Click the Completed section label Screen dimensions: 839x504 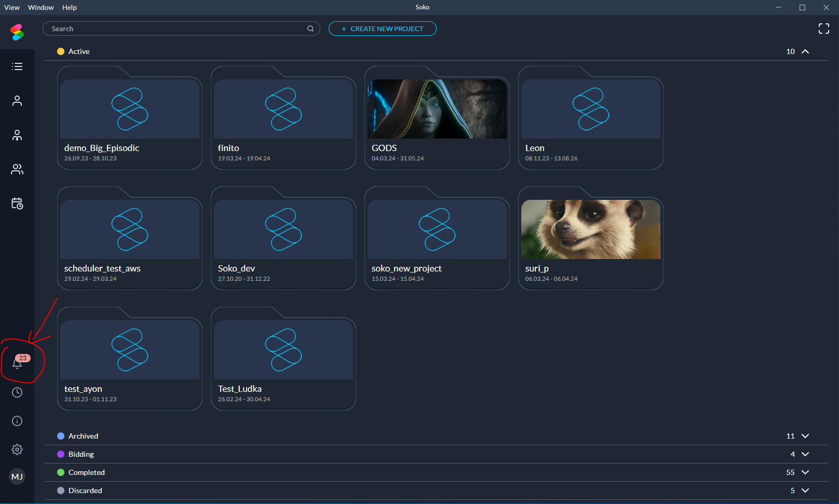pos(87,472)
